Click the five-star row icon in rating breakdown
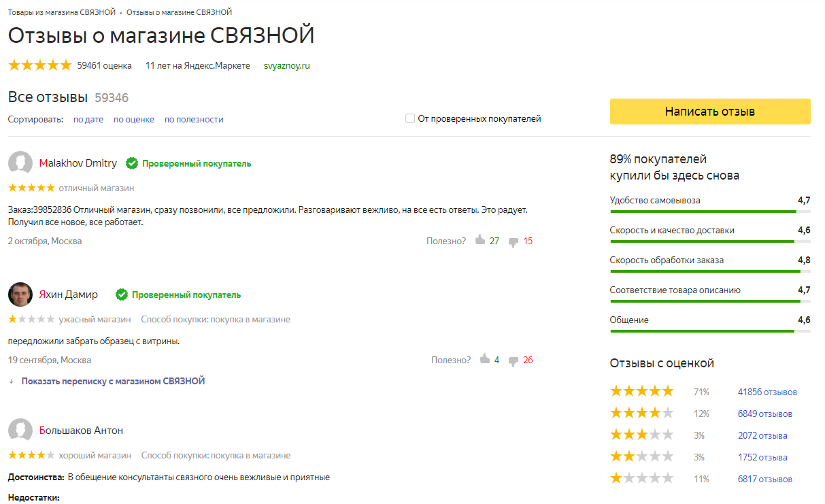This screenshot has width=825, height=504. (x=641, y=391)
